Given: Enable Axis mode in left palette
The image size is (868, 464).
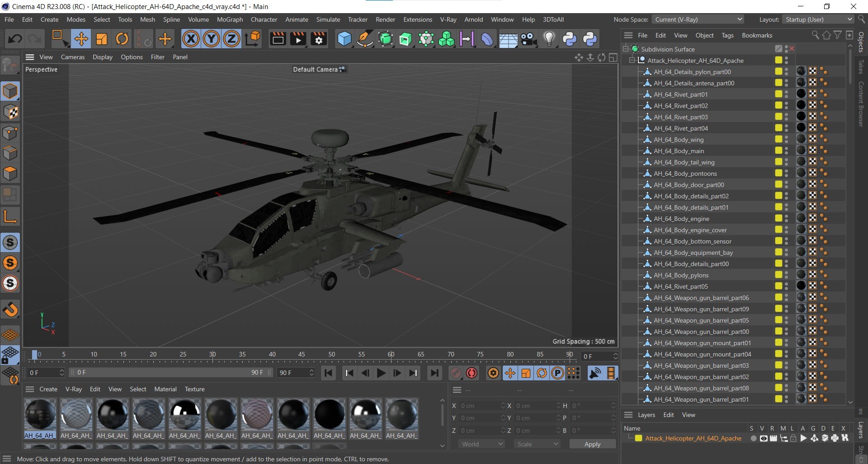Looking at the screenshot, I should 10,217.
